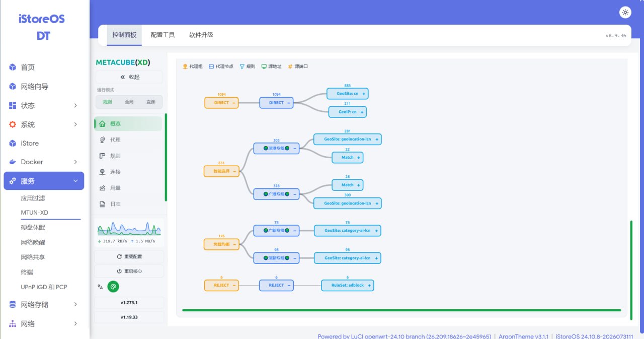Click the 系统 gear icon in sidebar
Screen dimensions: 644x339
click(13, 124)
